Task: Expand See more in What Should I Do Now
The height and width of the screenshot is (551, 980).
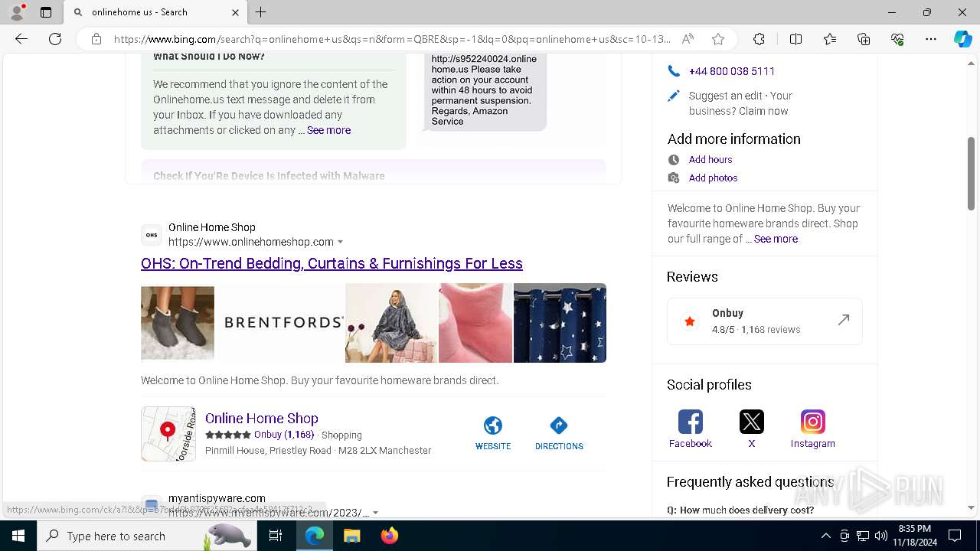Action: pyautogui.click(x=328, y=130)
